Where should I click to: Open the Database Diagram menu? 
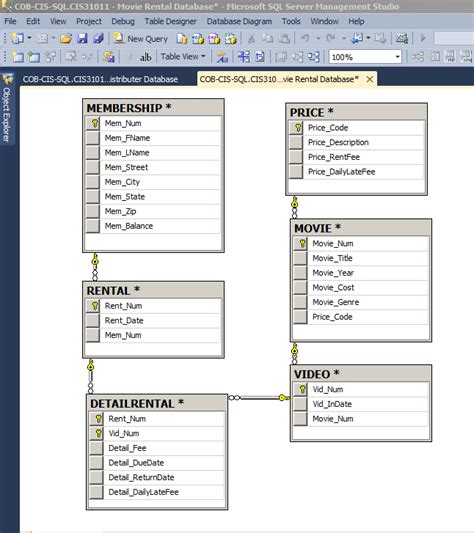[x=239, y=21]
